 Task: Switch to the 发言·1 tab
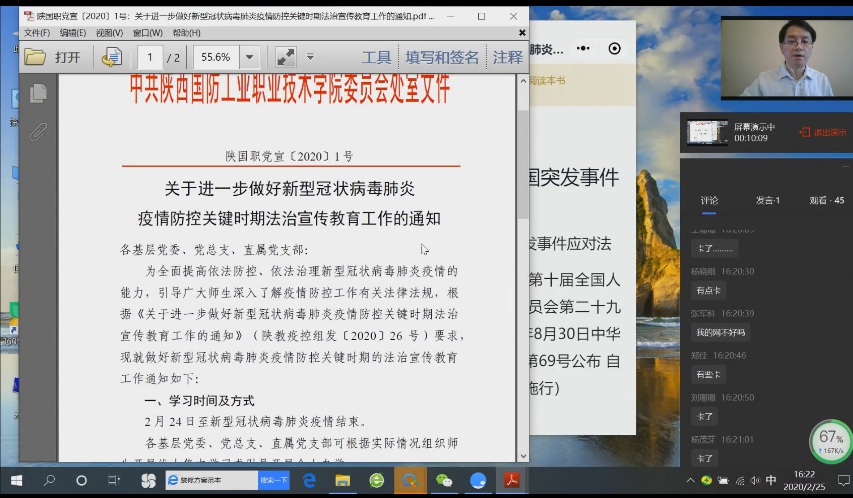(767, 201)
